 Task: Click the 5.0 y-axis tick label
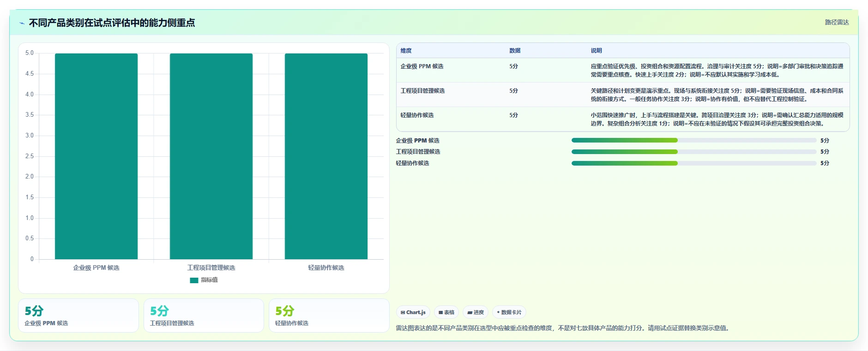click(30, 53)
